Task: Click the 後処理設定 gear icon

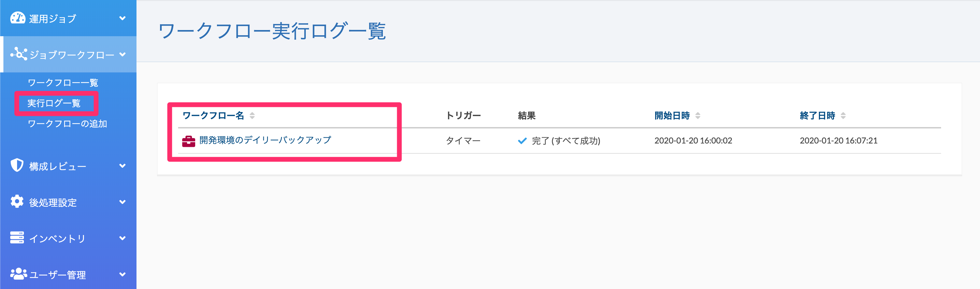Action: pyautogui.click(x=17, y=202)
